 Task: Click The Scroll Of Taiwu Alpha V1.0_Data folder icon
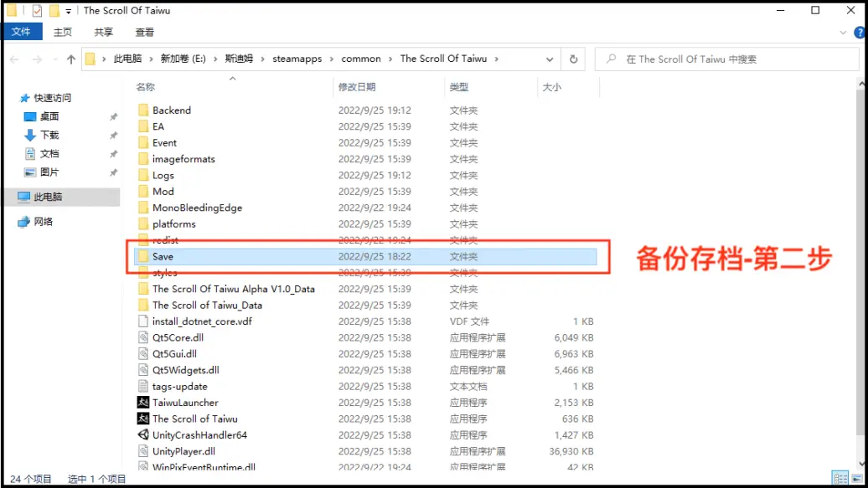143,289
